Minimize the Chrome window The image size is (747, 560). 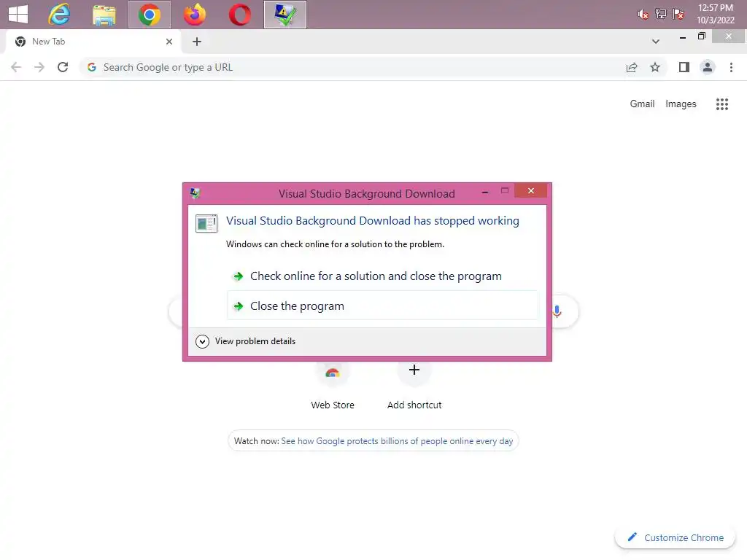683,36
